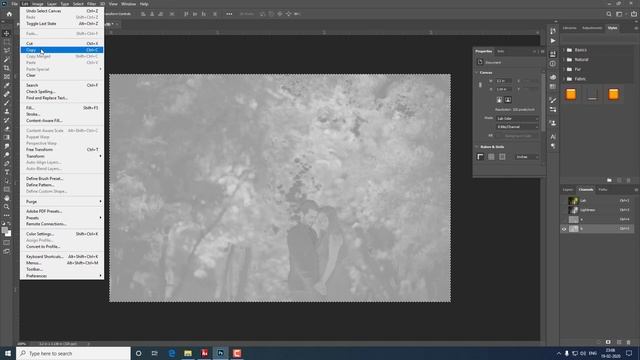Open the Lab Color mode dropdown
Viewport: 640px width, 360px height.
click(x=517, y=118)
